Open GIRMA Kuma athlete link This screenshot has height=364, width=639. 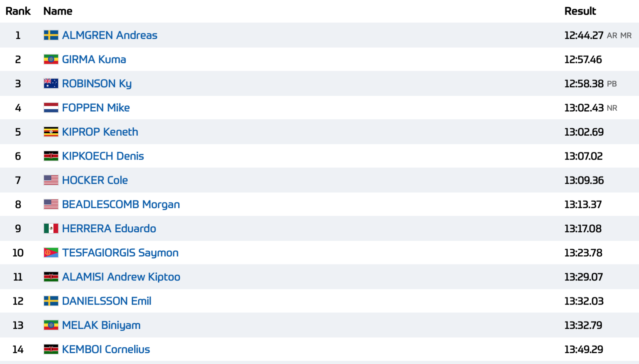pos(94,60)
